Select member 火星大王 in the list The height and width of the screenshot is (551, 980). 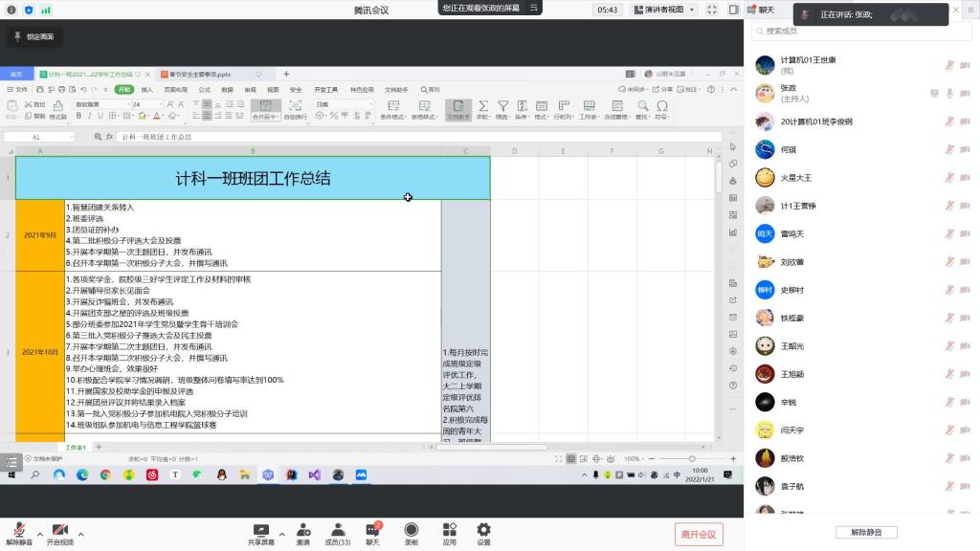pyautogui.click(x=796, y=178)
